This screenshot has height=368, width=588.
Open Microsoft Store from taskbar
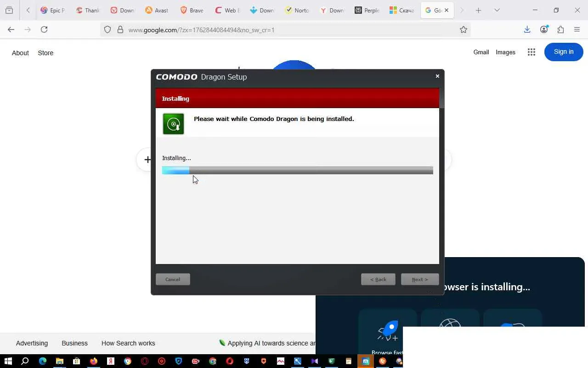pos(77,361)
